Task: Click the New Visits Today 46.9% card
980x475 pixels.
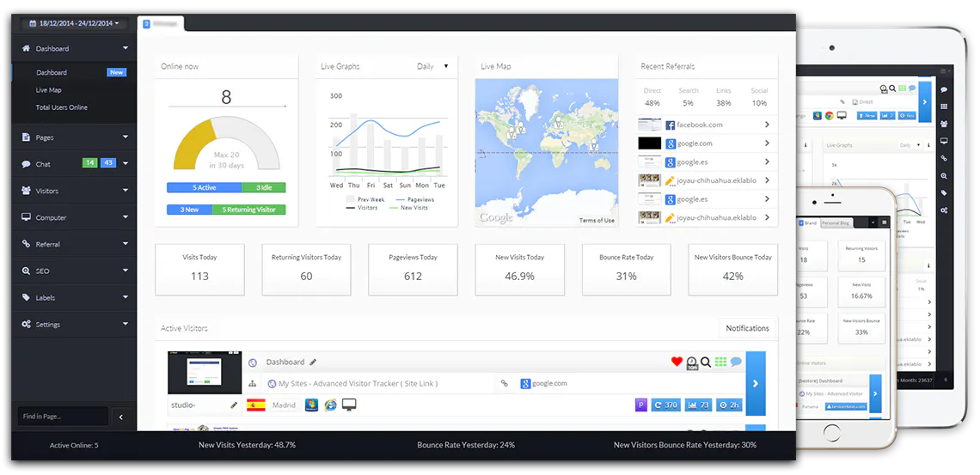Action: 519,270
